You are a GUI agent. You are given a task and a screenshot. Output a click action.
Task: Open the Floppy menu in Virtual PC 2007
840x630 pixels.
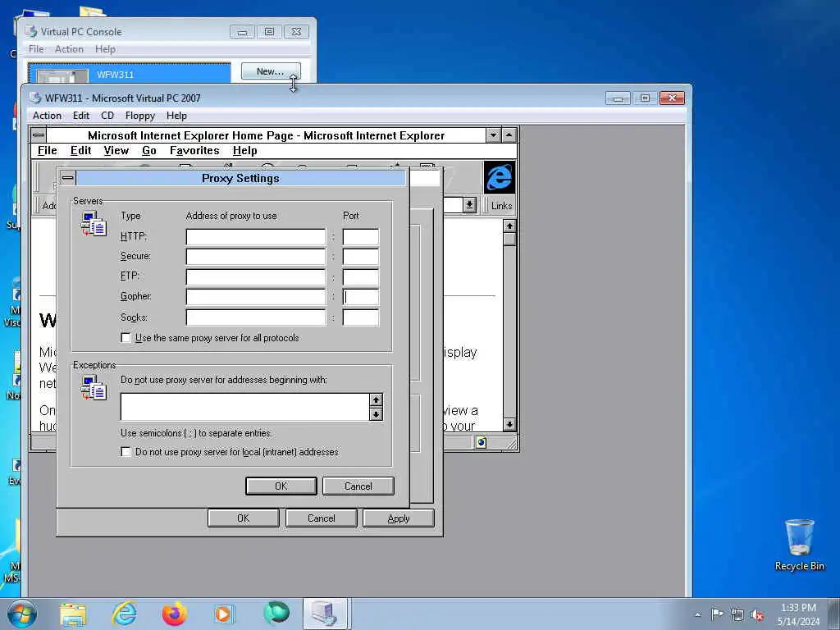[139, 116]
